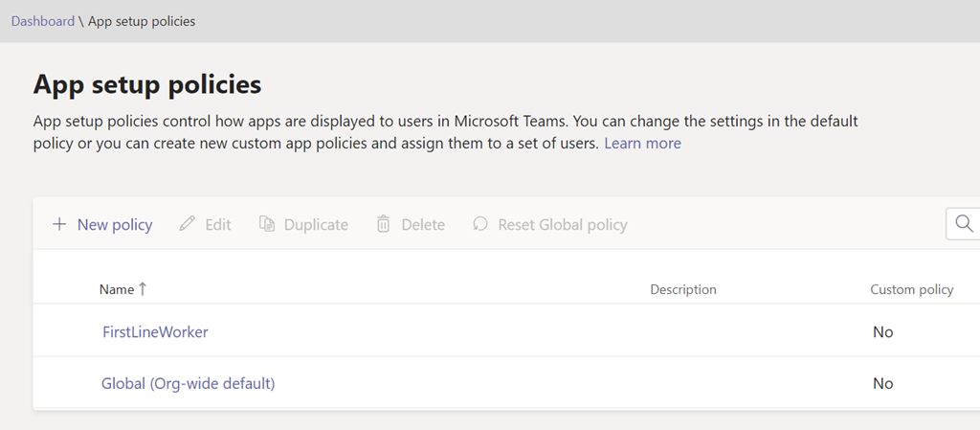Click the Custom policy column header
Viewport: 980px width, 430px height.
point(911,289)
